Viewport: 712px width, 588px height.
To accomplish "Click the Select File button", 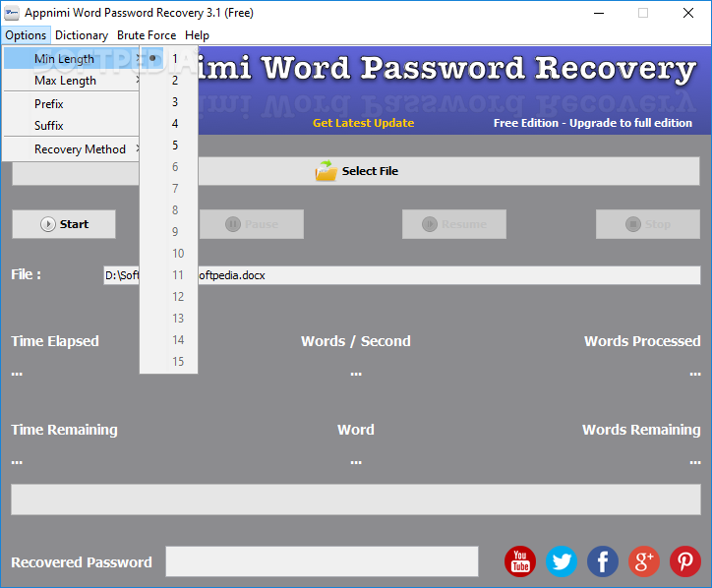I will 356,171.
